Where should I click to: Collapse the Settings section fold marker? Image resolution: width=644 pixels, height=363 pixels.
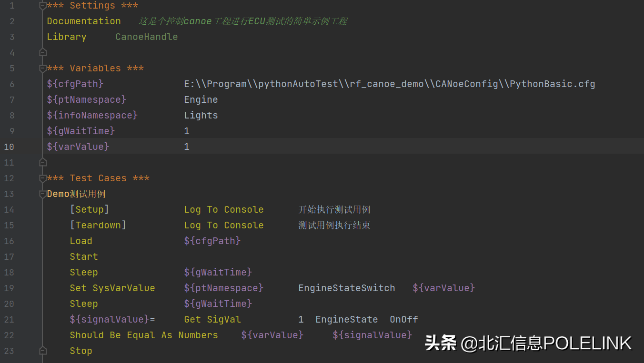[43, 6]
